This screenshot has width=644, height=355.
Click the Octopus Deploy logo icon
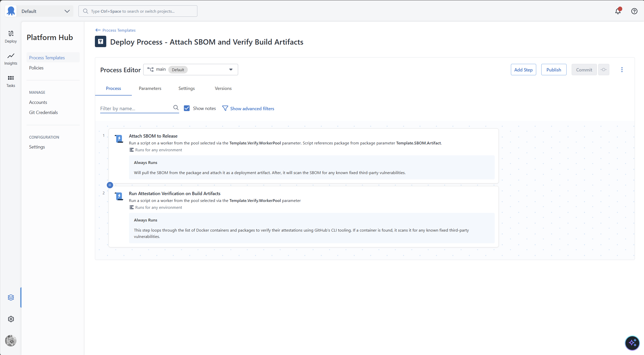11,11
